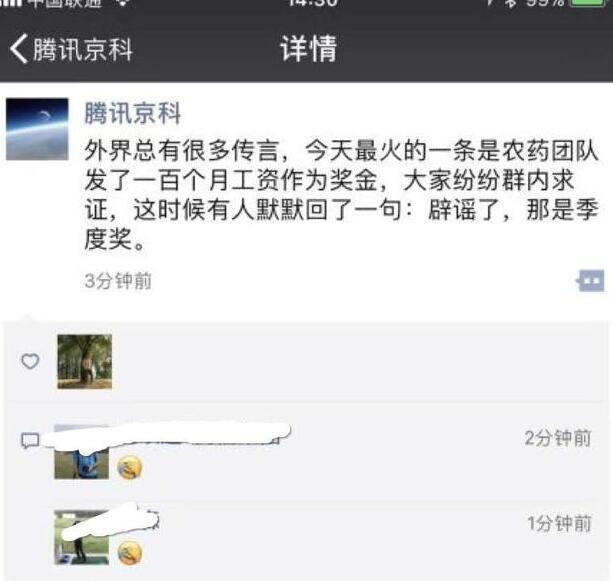Screen dimensions: 613x581
Task: Tap the 详情 title
Action: pyautogui.click(x=308, y=48)
